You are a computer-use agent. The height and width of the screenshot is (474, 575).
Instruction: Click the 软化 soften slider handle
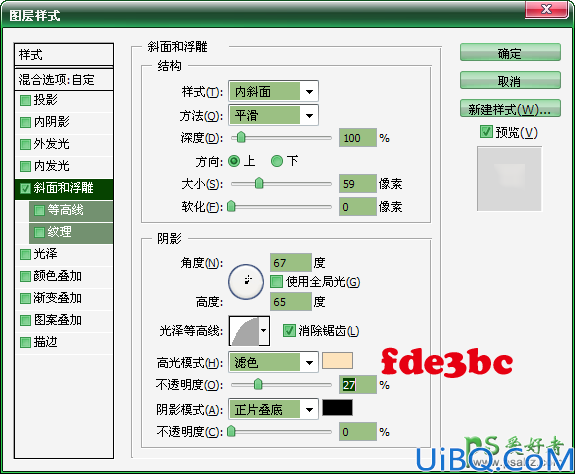click(x=231, y=206)
